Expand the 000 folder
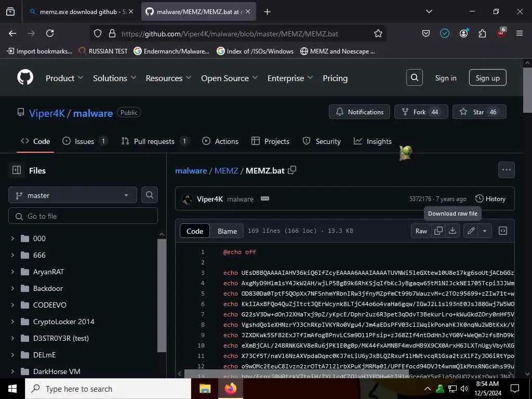The height and width of the screenshot is (399, 532). 12,238
